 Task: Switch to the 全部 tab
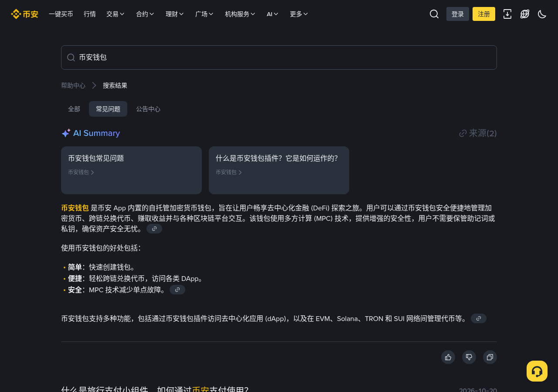click(x=74, y=109)
